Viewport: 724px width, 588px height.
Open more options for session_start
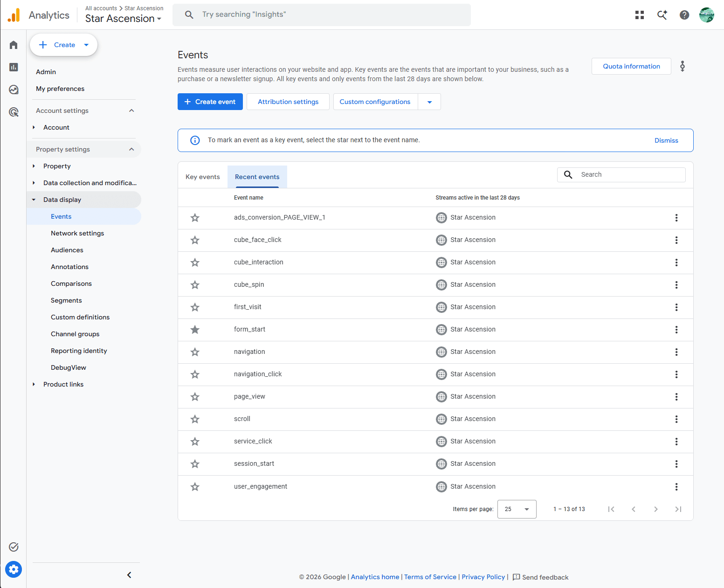click(676, 464)
